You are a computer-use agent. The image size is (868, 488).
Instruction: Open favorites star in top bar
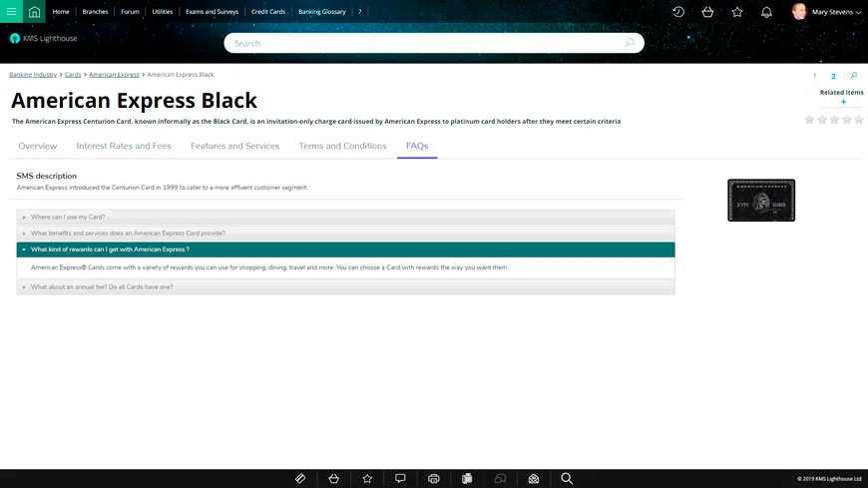(737, 12)
